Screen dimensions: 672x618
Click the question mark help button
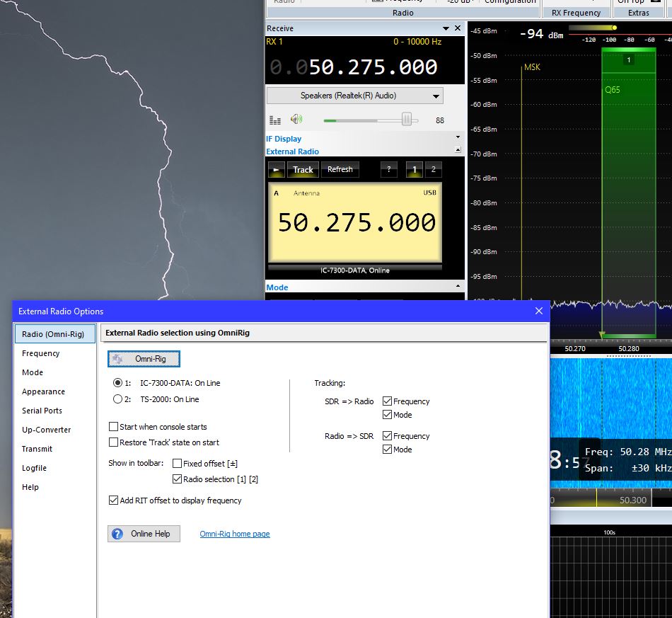[388, 170]
